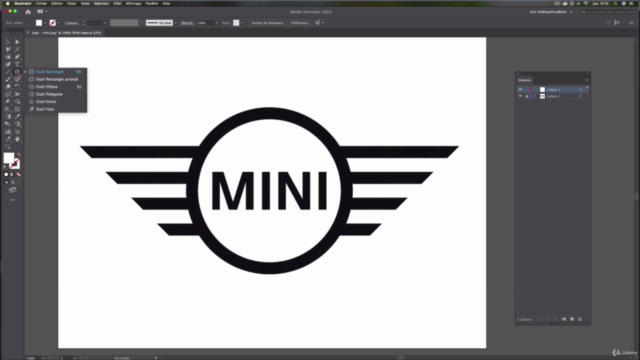Screen dimensions: 640x360
Task: Select the Selection (black arrow) tool
Action: (8, 42)
